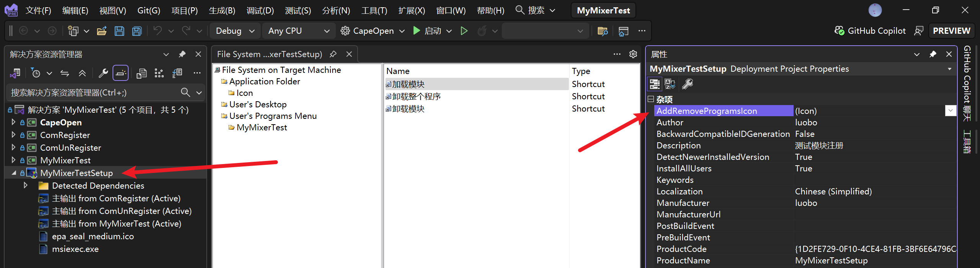Open the 文件(F) menu
This screenshot has height=268, width=980.
click(38, 10)
